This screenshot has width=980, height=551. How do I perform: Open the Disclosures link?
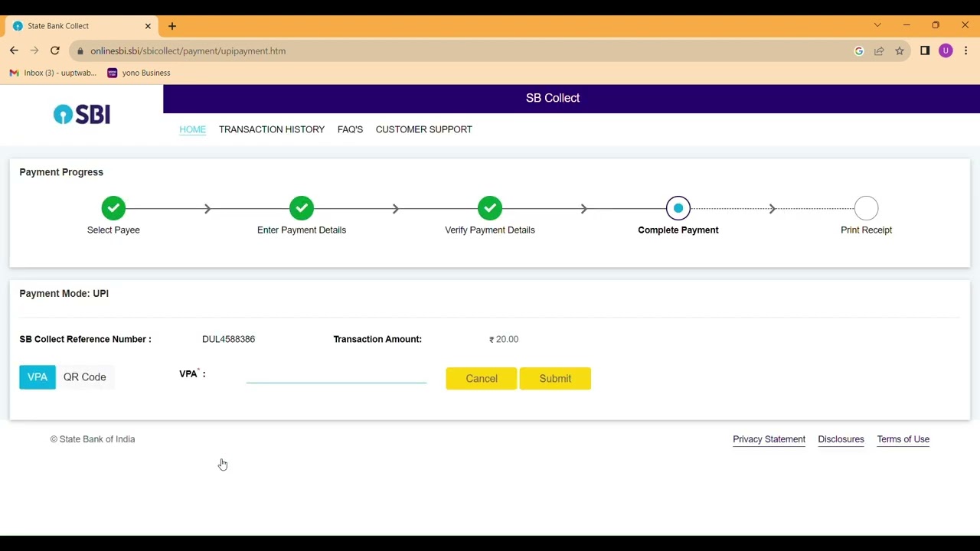[841, 439]
